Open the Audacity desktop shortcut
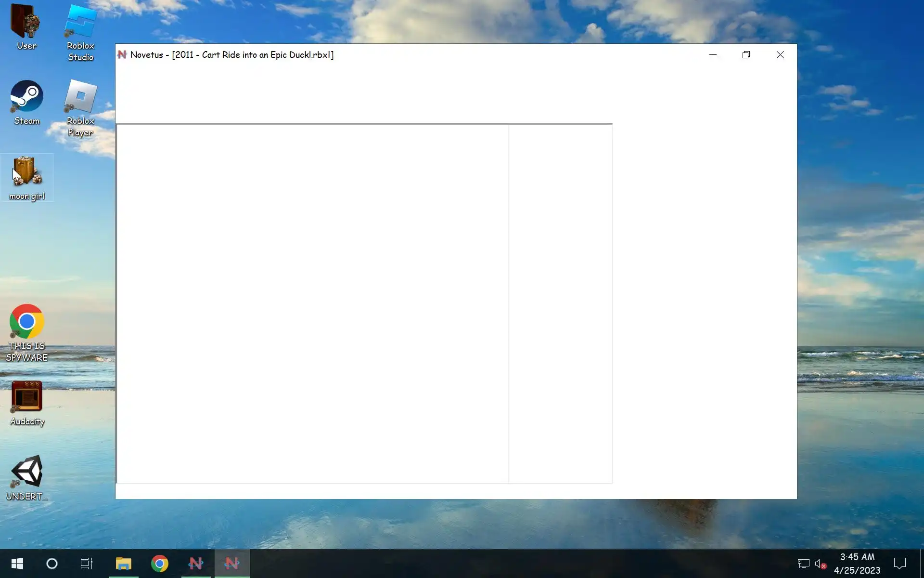This screenshot has width=924, height=578. [26, 403]
